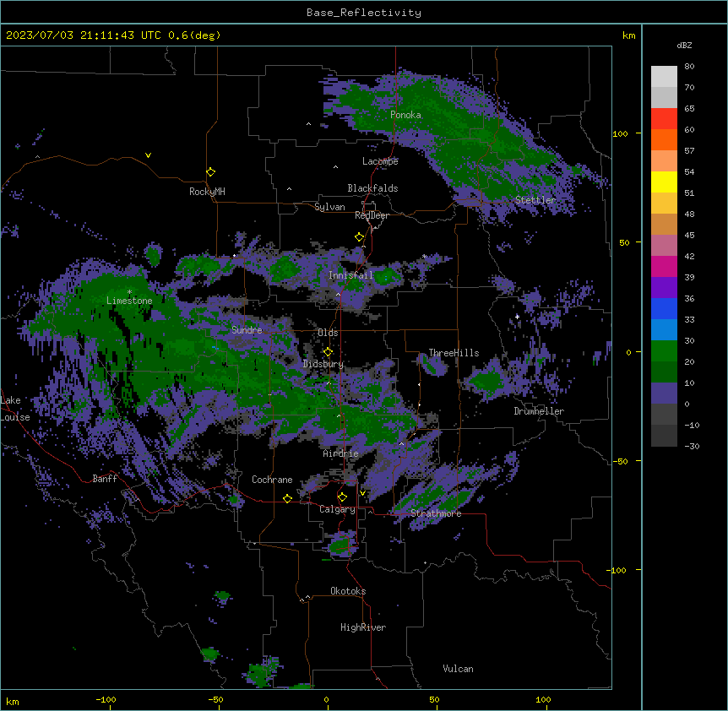Click the yellow diamond marker between Olds and Didsbury
Viewport: 728px width, 711px height.
pos(329,352)
